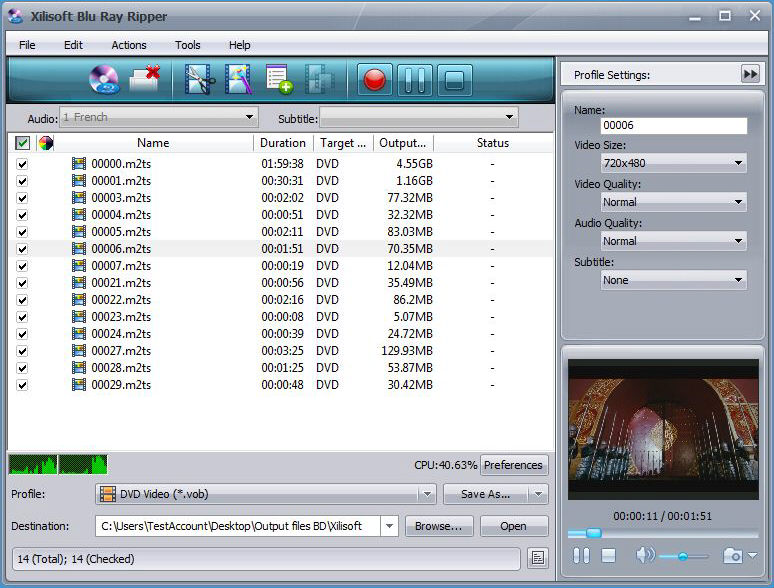Open the Tools menu
The image size is (774, 588).
[188, 45]
